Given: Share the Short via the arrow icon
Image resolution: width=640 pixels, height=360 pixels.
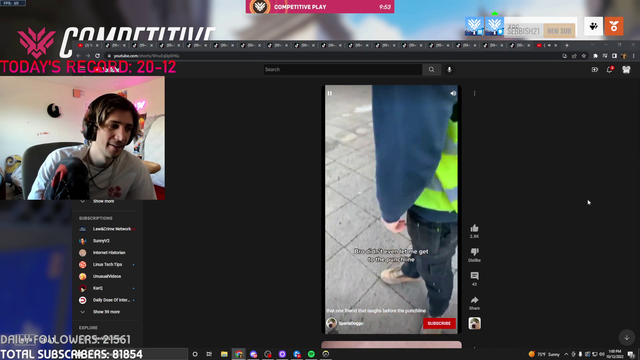Looking at the screenshot, I should (474, 300).
